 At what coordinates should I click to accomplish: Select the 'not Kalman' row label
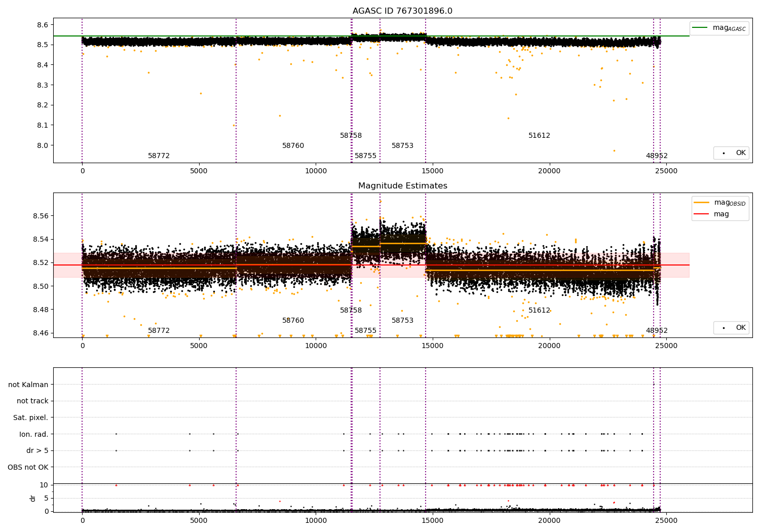click(28, 385)
